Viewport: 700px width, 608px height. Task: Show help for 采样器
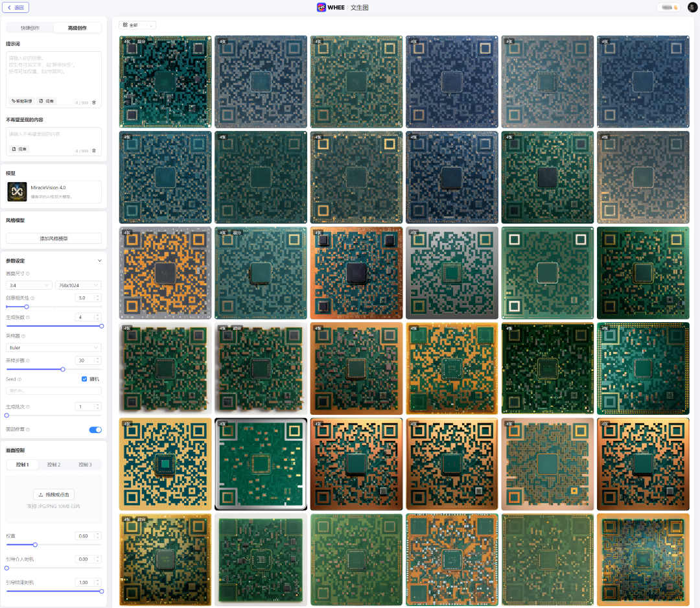[x=23, y=336]
